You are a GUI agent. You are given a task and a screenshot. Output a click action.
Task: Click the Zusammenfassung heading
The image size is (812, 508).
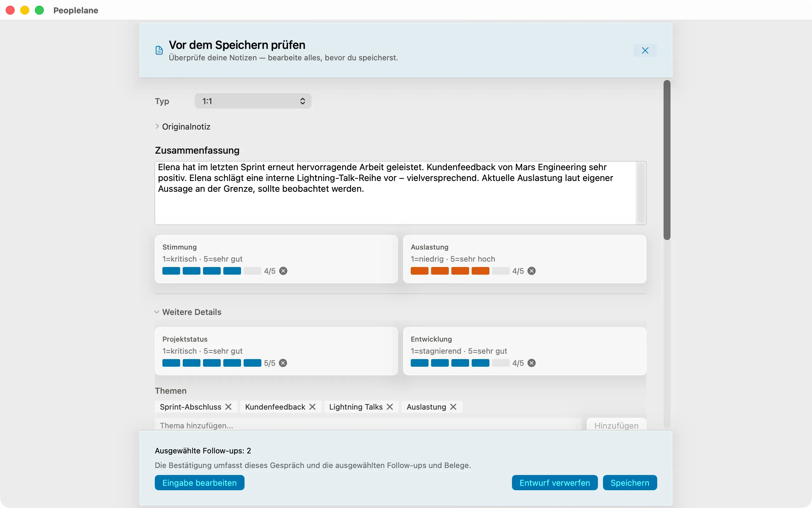(197, 150)
